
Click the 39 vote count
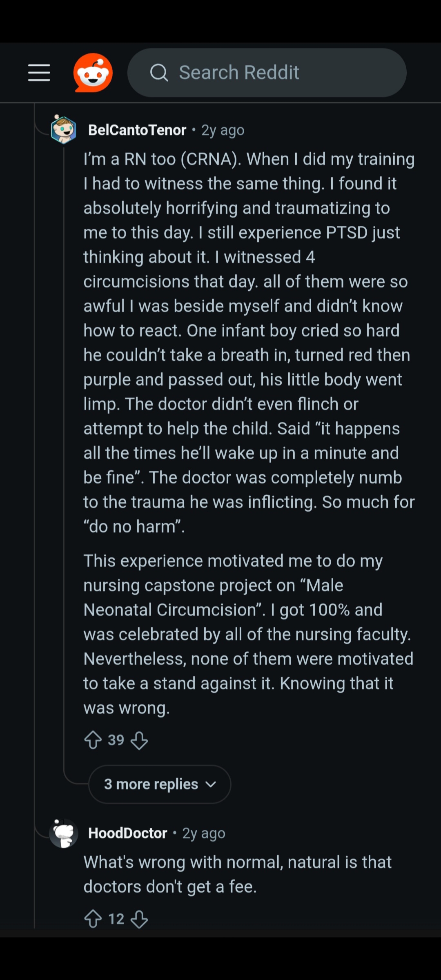click(116, 739)
